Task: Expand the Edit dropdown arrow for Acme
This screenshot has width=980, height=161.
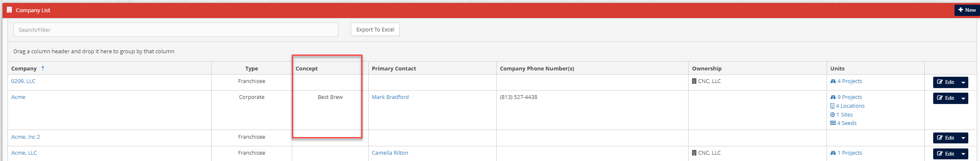Action: point(963,98)
